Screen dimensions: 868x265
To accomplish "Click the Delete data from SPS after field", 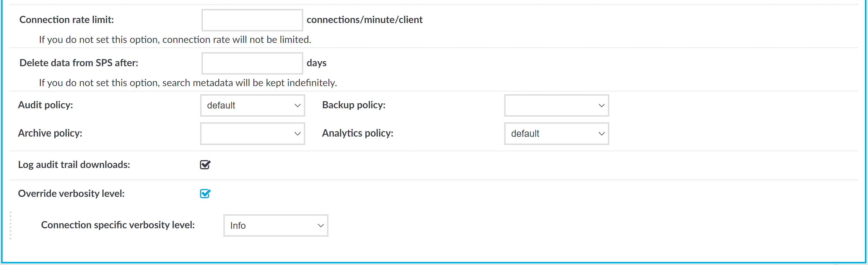I will pos(252,63).
